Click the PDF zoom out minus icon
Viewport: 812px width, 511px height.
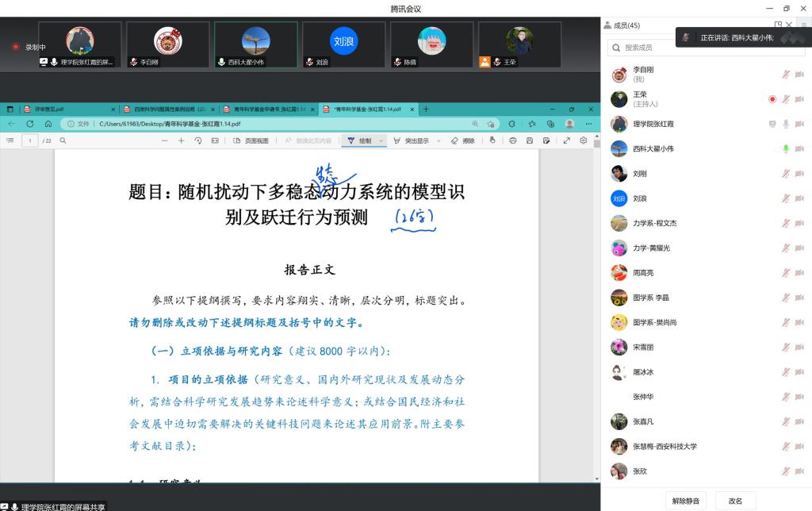[164, 140]
